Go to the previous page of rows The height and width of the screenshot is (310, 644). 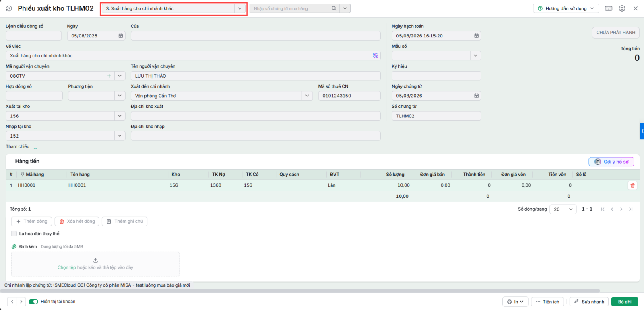[x=612, y=209]
